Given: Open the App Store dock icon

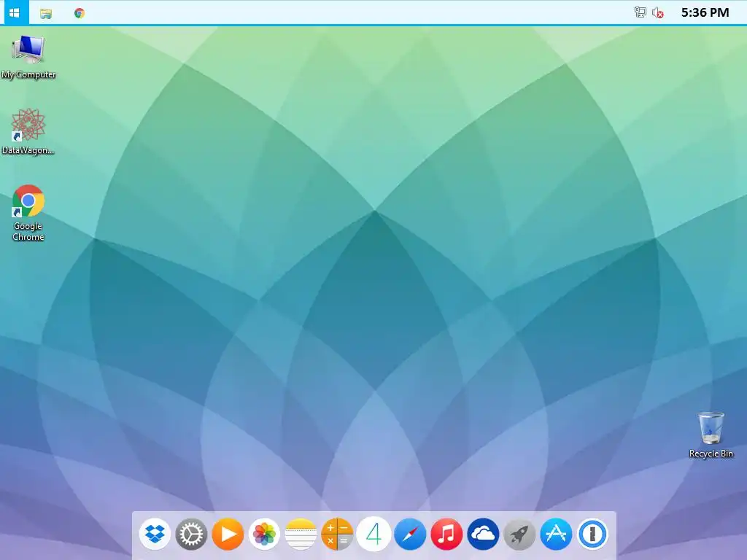Looking at the screenshot, I should coord(556,534).
